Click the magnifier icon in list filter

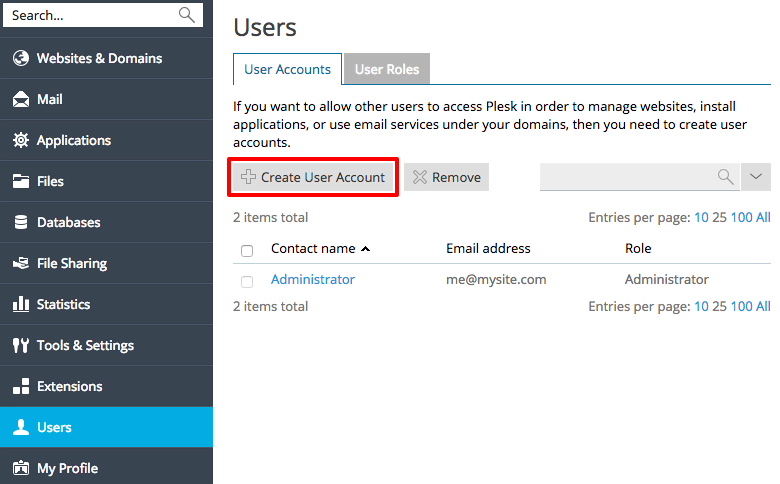(x=726, y=176)
